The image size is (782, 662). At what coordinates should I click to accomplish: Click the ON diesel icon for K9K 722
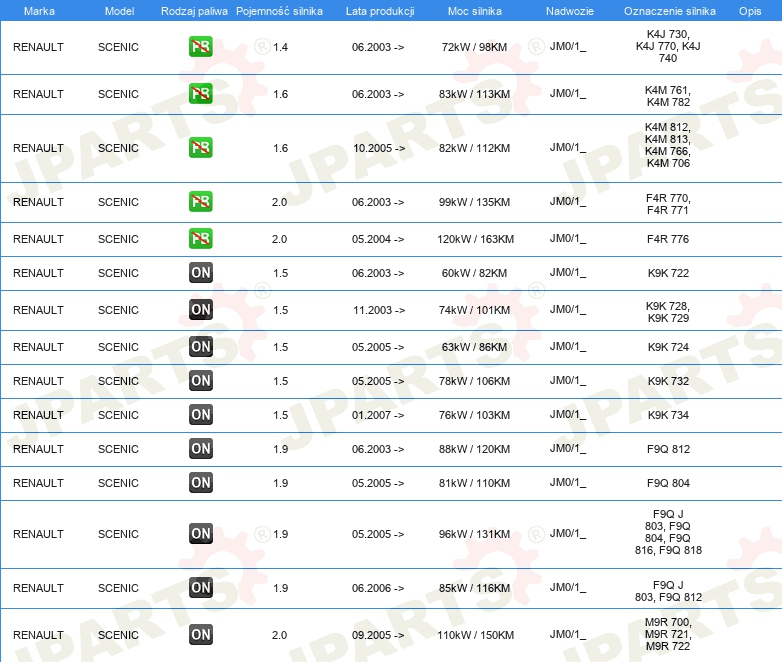(x=200, y=272)
